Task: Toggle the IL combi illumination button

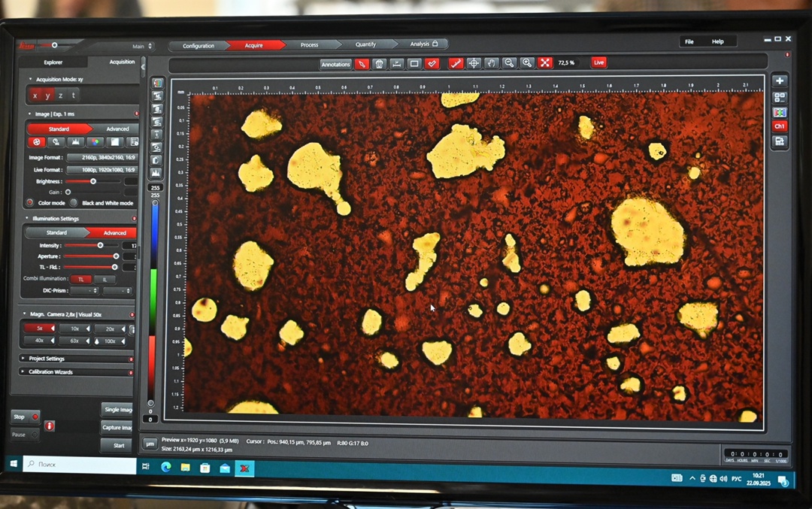Action: pos(104,279)
